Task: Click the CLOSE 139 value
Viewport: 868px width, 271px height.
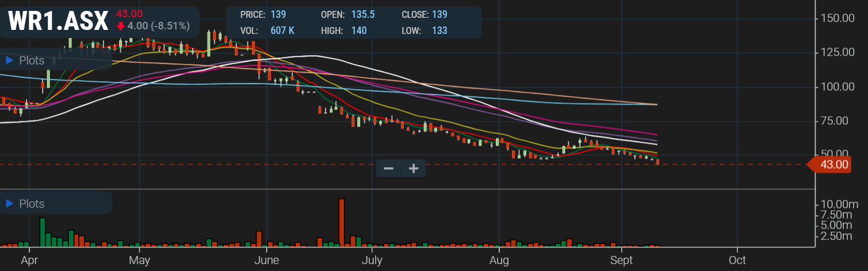Action: [x=440, y=14]
